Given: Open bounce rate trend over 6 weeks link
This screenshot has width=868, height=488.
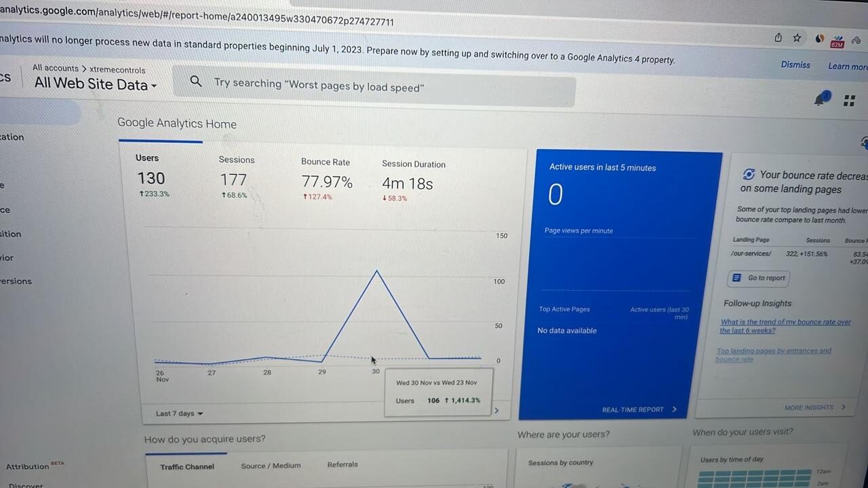Looking at the screenshot, I should pos(785,326).
